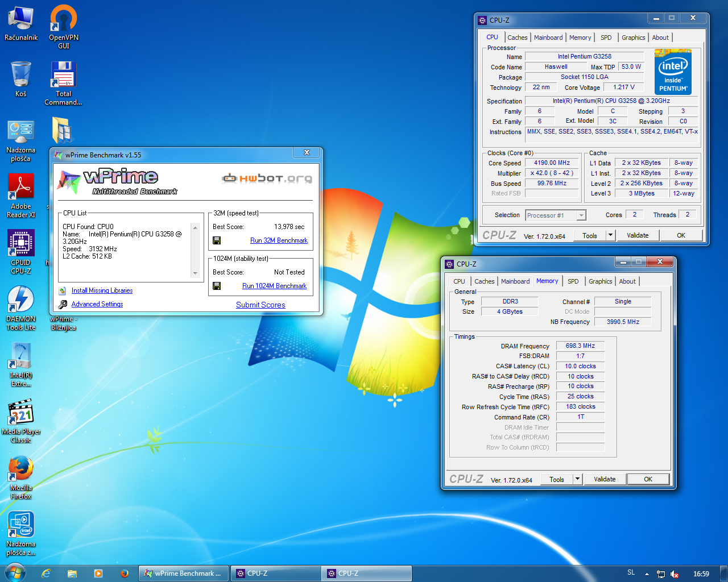
Task: Open Memory tab in top CPU-Z window
Action: coord(580,38)
